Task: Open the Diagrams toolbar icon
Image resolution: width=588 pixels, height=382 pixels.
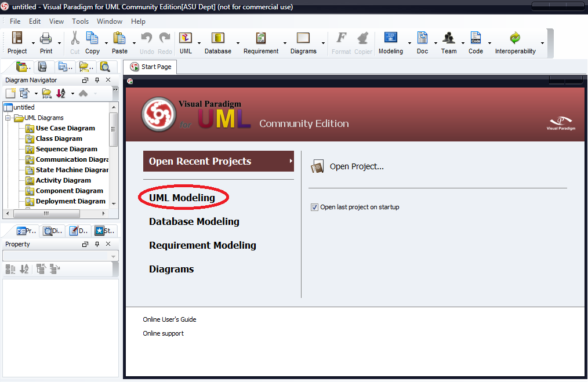Action: click(303, 38)
